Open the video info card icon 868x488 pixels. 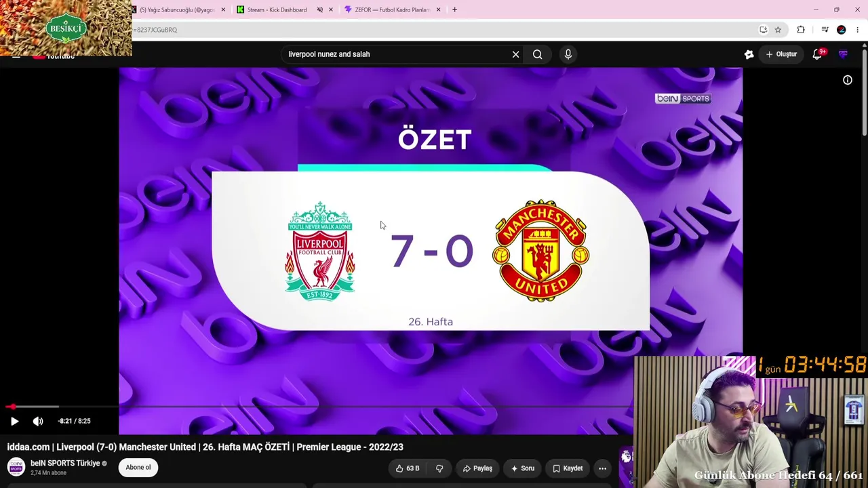[x=848, y=80]
